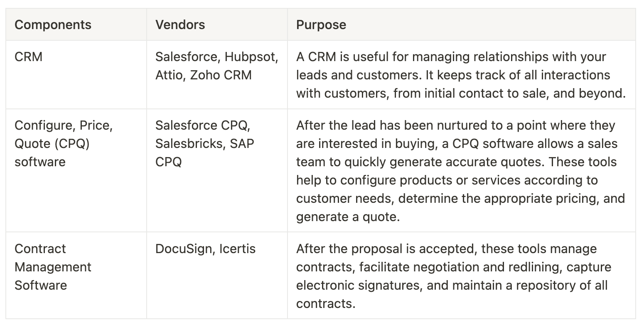644x325 pixels.
Task: Click the CPQ purpose description paragraph
Action: point(460,171)
